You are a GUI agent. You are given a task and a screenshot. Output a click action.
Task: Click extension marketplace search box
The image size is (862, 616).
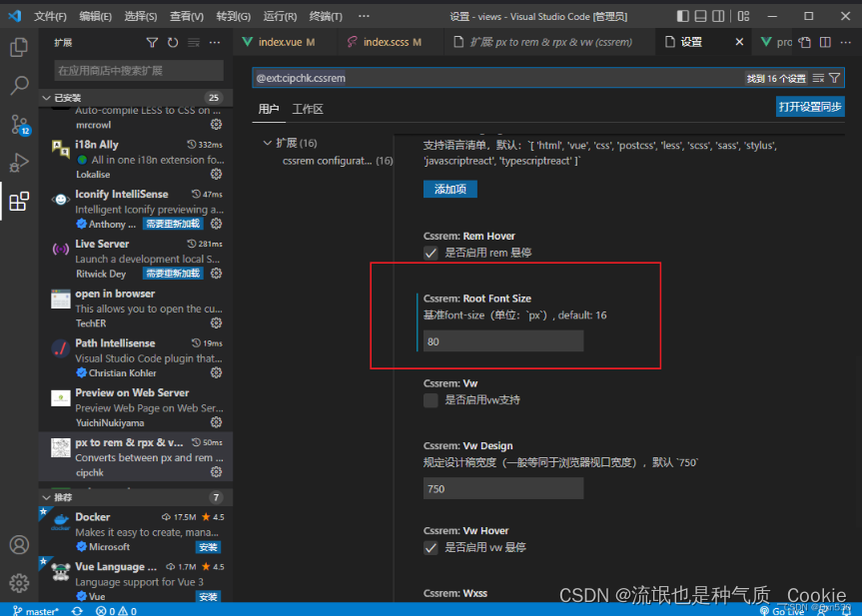click(x=139, y=70)
